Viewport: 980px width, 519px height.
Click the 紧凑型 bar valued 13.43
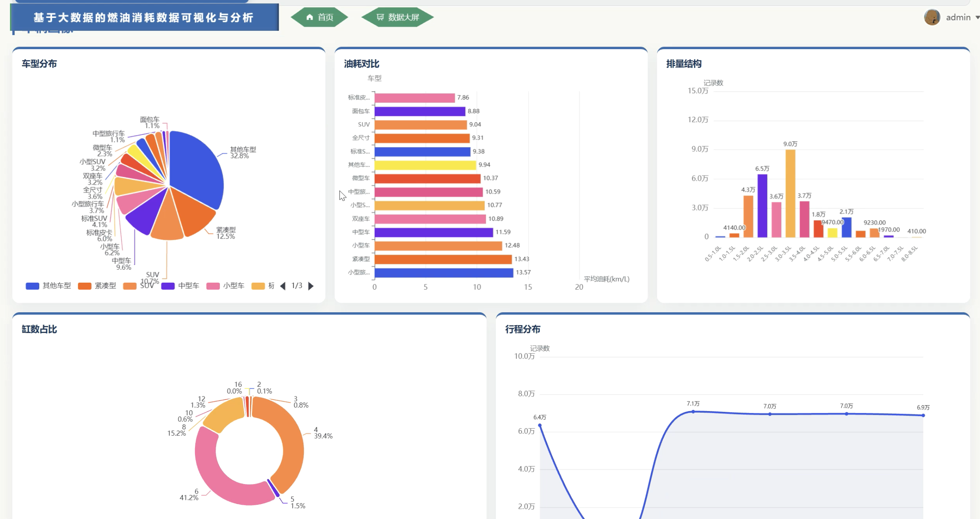pos(443,259)
